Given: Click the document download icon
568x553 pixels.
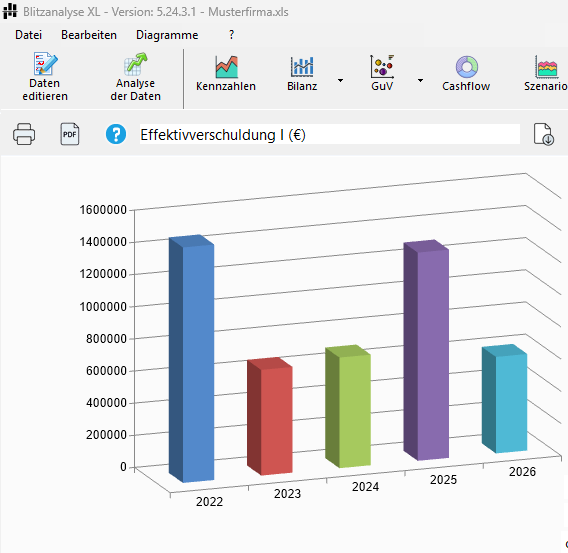Looking at the screenshot, I should click(x=543, y=134).
